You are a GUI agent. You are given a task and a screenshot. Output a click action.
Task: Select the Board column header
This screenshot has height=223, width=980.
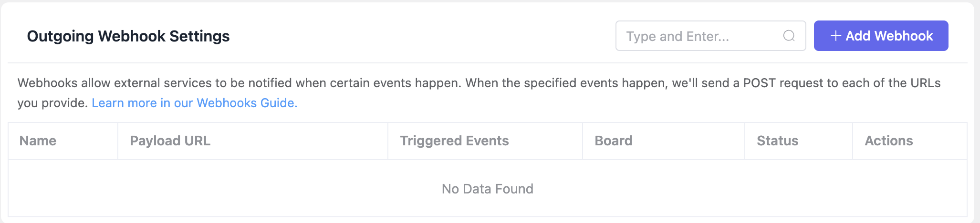[x=613, y=141]
